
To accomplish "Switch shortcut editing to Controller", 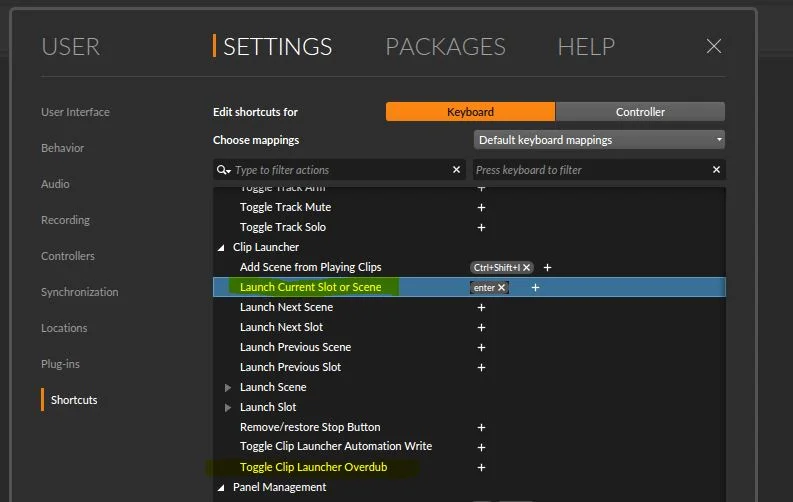I will click(640, 112).
